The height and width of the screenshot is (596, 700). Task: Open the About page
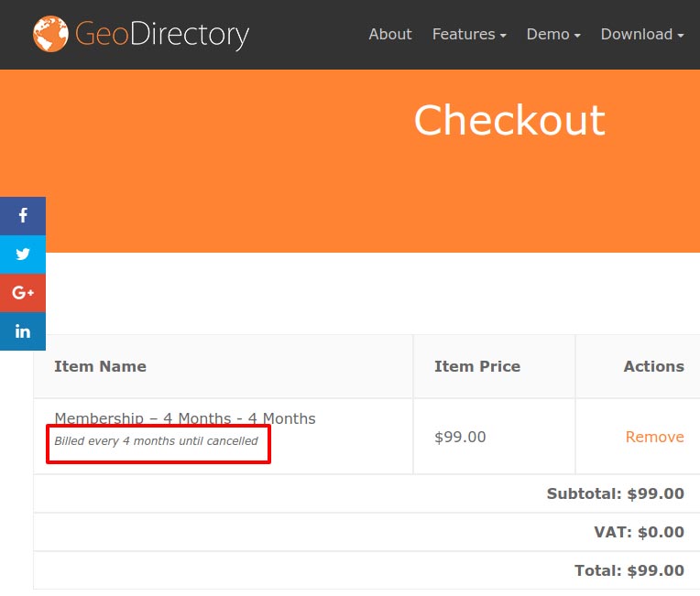[389, 35]
